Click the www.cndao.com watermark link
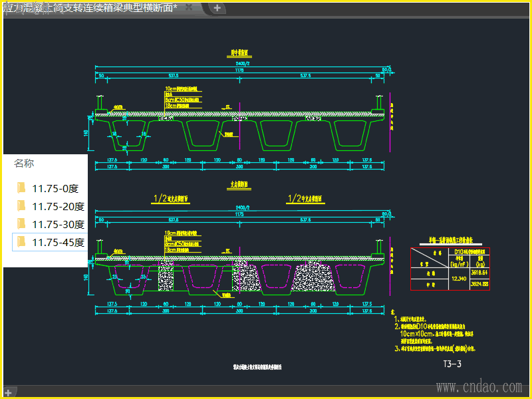Image resolution: width=532 pixels, height=399 pixels. point(478,387)
